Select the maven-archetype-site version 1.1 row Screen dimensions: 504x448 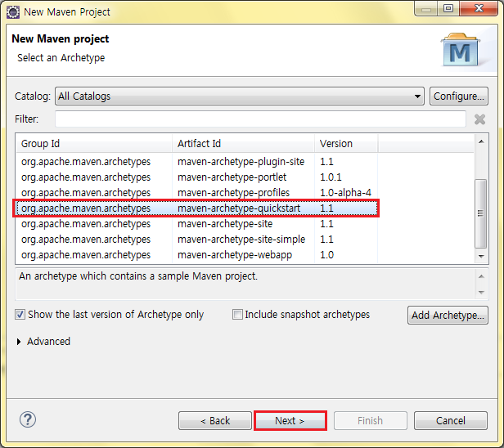(196, 224)
